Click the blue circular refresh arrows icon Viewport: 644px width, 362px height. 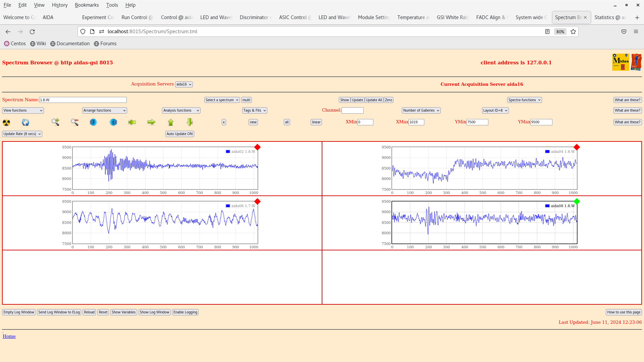pos(25,122)
